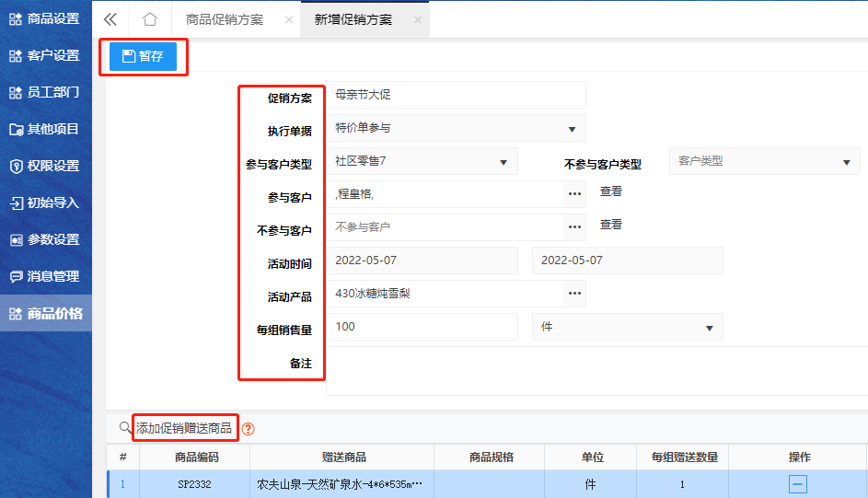
Task: Click ellipsis button beside 不参与客户 field
Action: pos(575,227)
